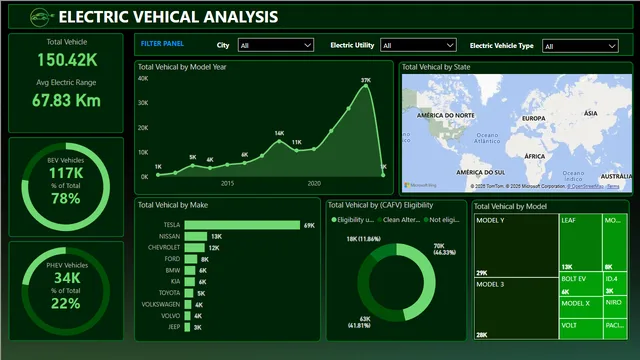Click the 14K data point on line chart
This screenshot has width=640, height=360.
click(279, 141)
